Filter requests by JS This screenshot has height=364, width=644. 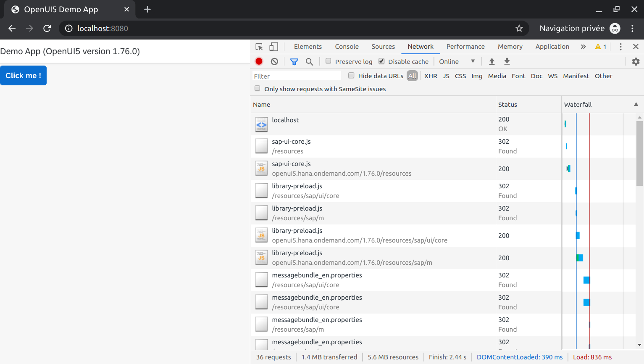(x=446, y=76)
